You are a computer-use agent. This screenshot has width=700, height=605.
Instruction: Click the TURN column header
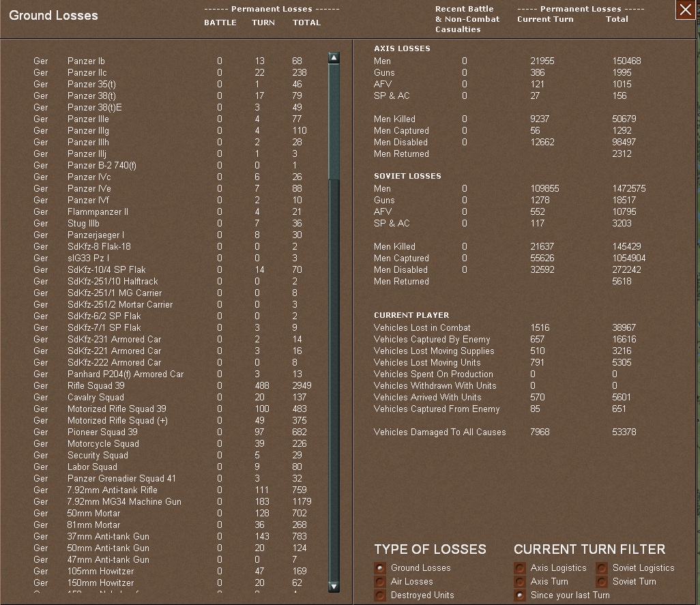263,23
